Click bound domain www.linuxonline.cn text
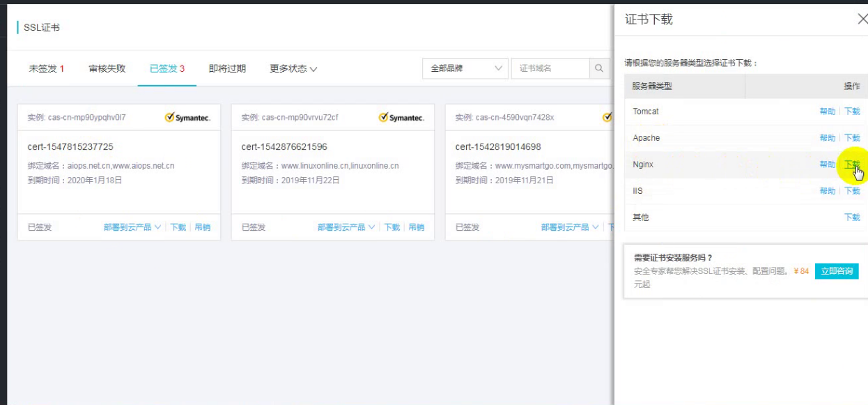Image resolution: width=868 pixels, height=405 pixels. tap(315, 166)
